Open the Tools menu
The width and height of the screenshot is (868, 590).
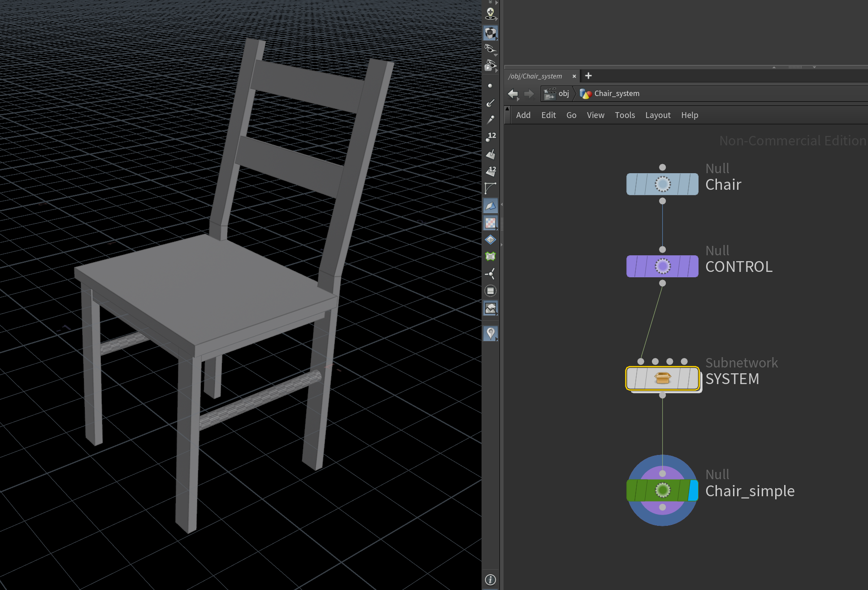(625, 115)
